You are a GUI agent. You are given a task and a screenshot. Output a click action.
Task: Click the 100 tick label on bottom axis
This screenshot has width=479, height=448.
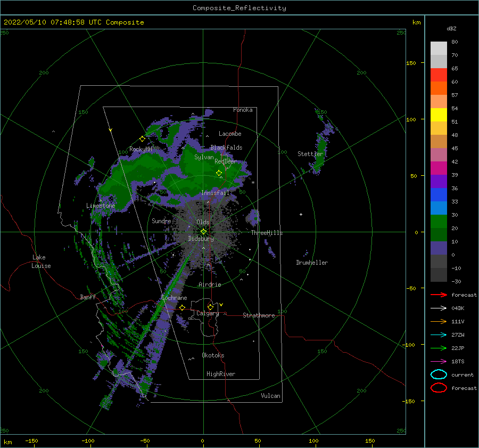click(313, 441)
